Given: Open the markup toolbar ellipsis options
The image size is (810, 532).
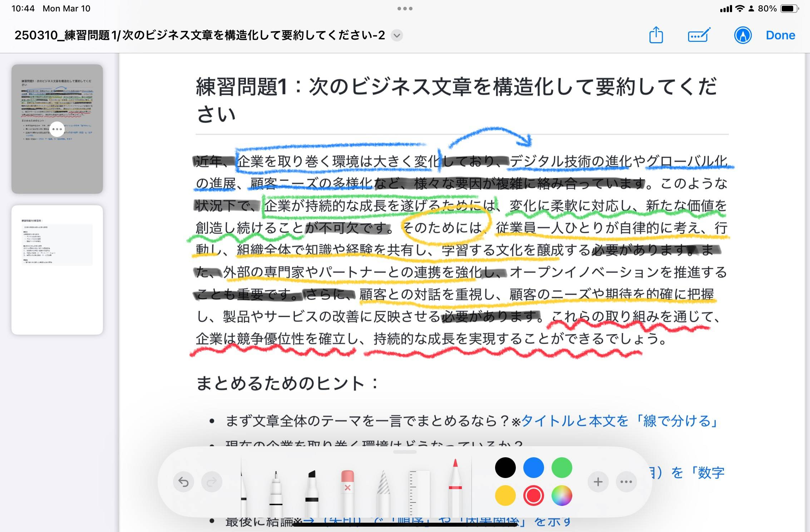Looking at the screenshot, I should pyautogui.click(x=626, y=482).
